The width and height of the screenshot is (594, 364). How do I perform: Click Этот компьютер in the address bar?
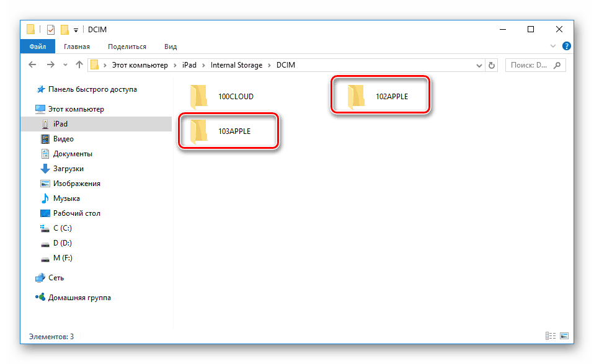[x=140, y=65]
